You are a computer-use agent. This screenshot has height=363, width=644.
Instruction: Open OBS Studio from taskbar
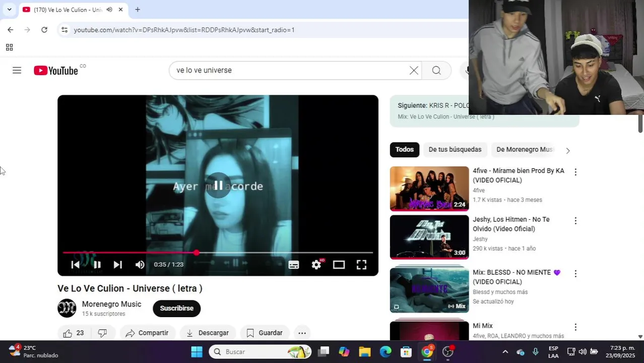click(x=447, y=351)
